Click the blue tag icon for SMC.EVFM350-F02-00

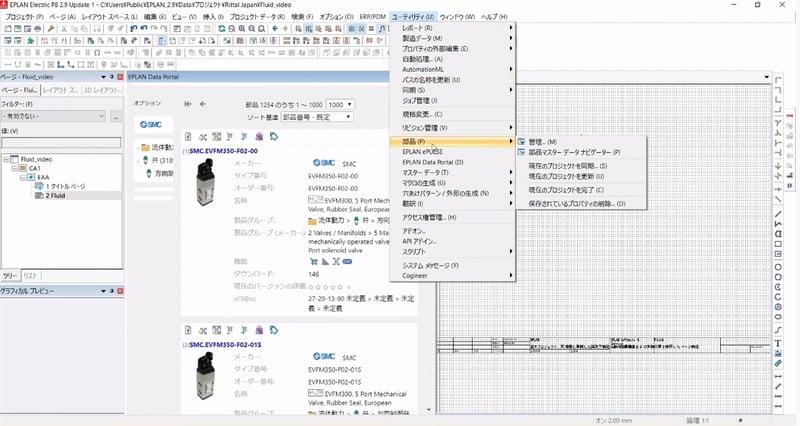(274, 136)
